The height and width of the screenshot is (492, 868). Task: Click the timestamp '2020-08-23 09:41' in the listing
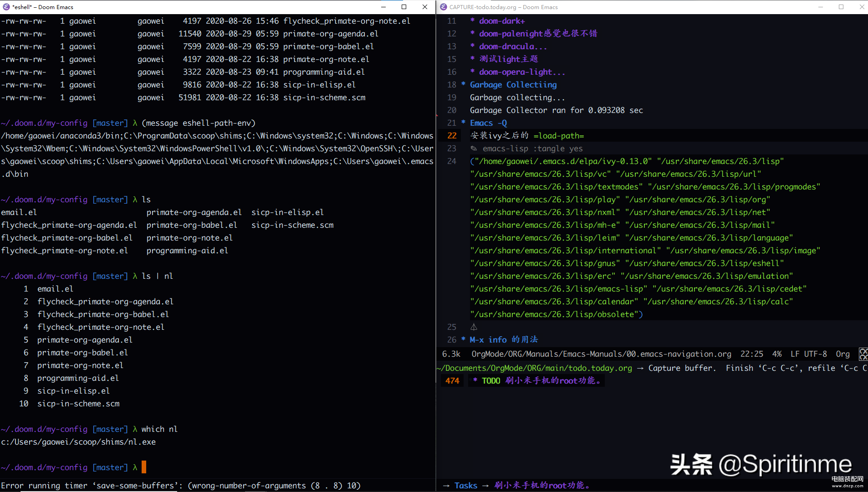coord(242,72)
